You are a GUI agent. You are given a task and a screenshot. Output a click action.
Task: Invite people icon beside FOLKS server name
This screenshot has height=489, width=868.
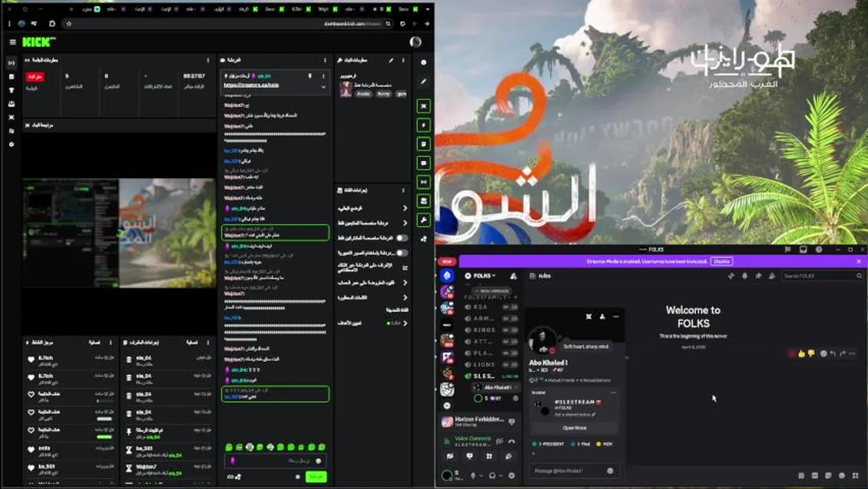(513, 276)
